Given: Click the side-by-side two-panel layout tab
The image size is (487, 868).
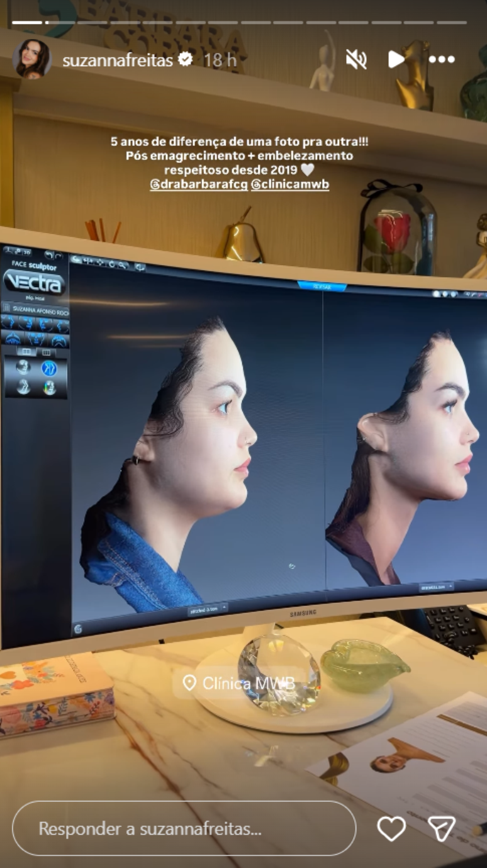Looking at the screenshot, I should click(x=26, y=352).
